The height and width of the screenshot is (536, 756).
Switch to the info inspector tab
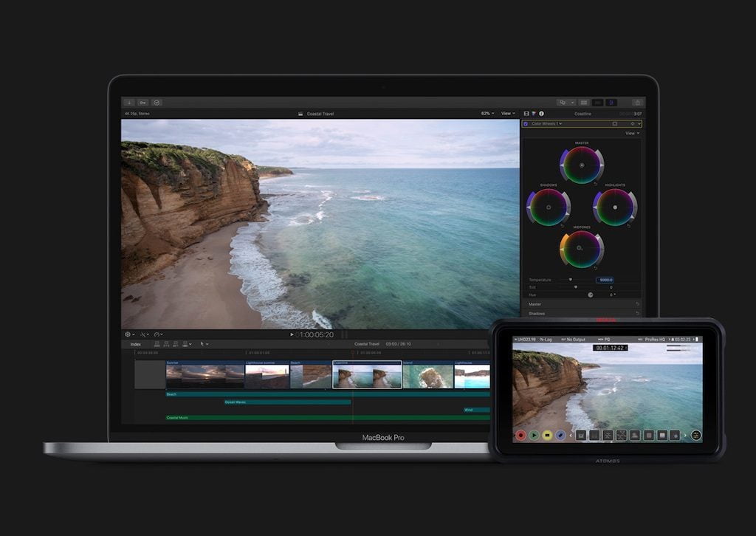pos(541,114)
